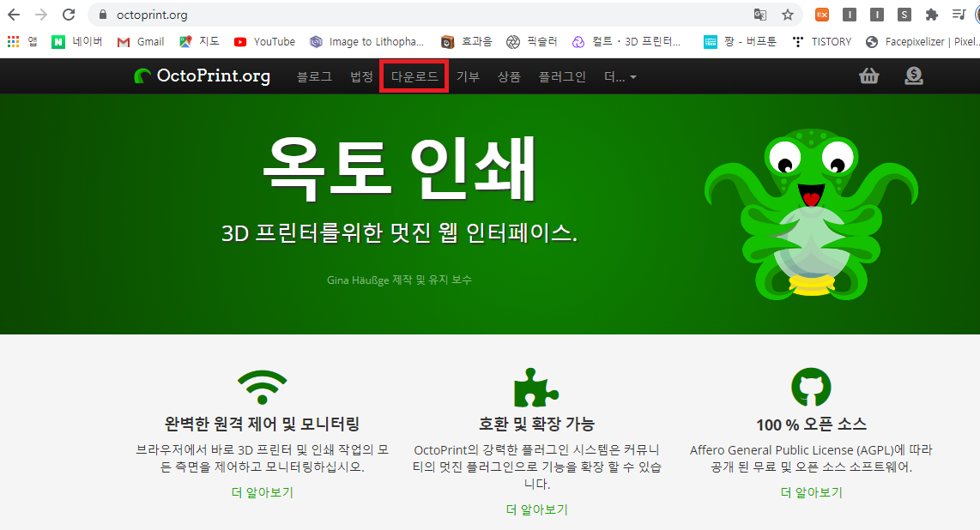Open the 지도 maps bookmark
Screen dimensions: 980x530
[x=199, y=42]
